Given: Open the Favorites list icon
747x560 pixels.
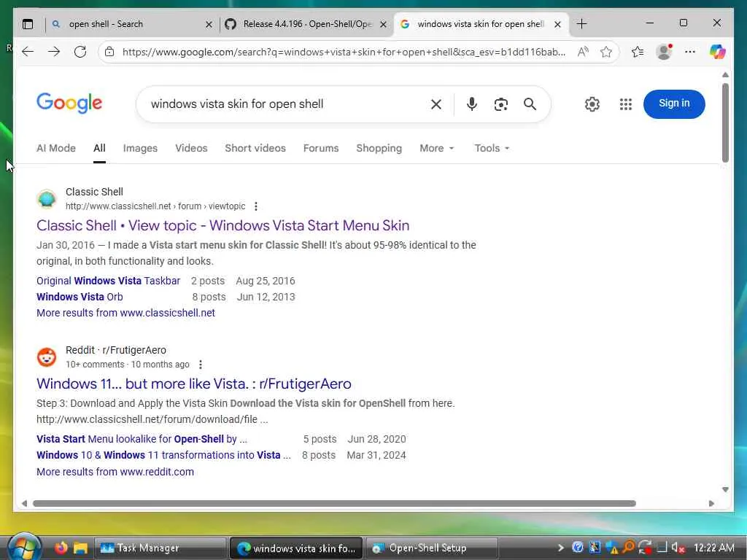Looking at the screenshot, I should 638,52.
